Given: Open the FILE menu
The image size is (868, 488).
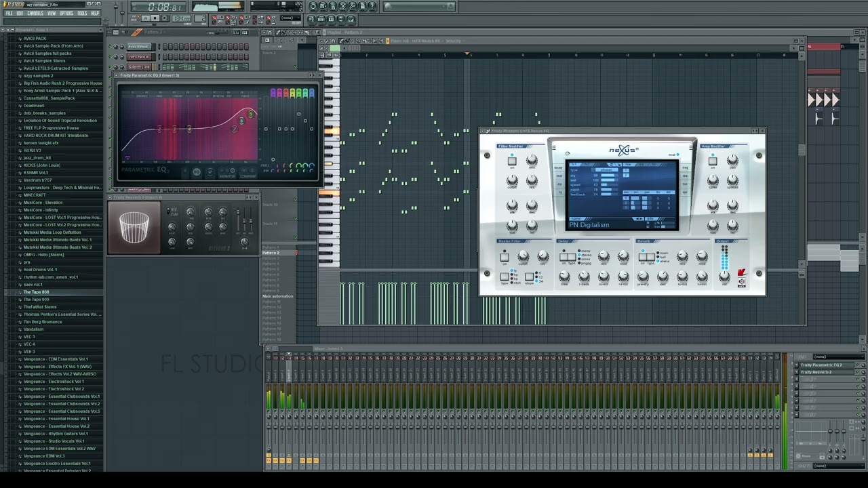Looking at the screenshot, I should click(x=9, y=13).
